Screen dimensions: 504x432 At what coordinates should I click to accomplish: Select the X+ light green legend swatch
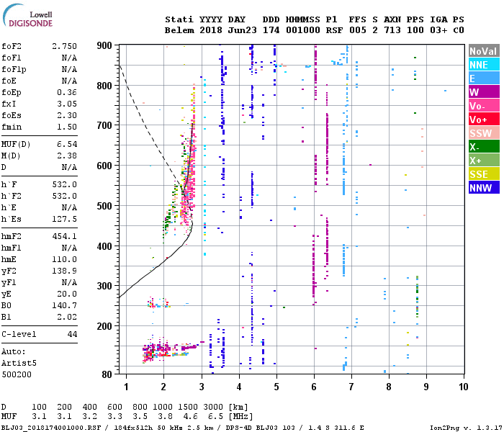click(x=484, y=161)
